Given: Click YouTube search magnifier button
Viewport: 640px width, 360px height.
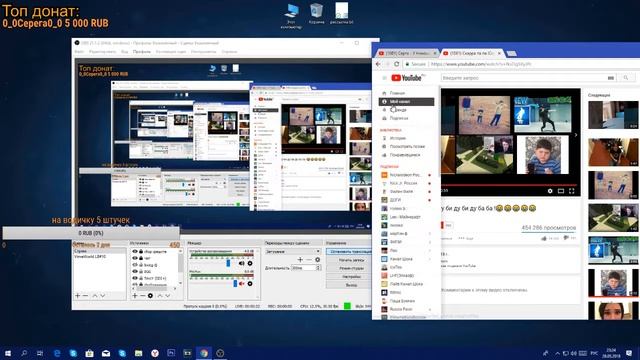Looking at the screenshot, I should (x=626, y=78).
